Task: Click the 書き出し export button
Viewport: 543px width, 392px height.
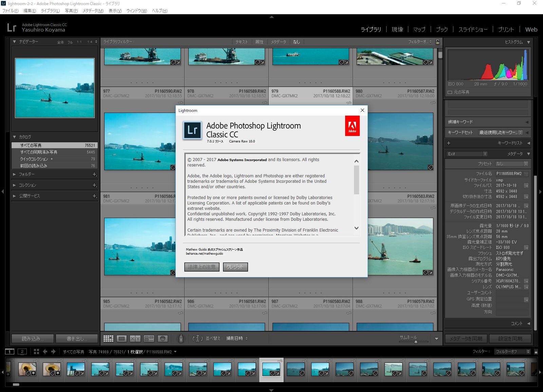Action: click(77, 338)
